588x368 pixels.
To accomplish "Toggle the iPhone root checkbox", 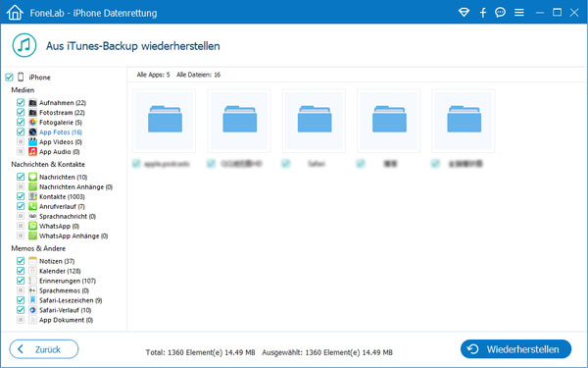I will tap(9, 78).
